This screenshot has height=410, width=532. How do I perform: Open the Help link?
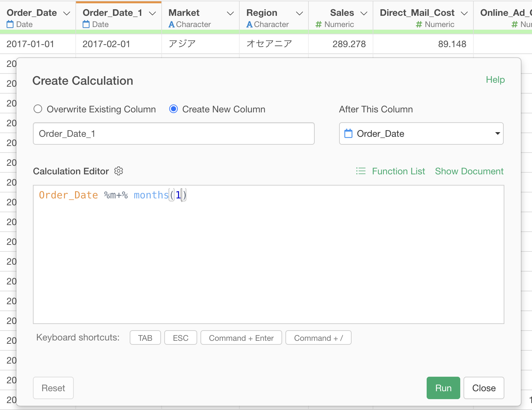tap(495, 80)
